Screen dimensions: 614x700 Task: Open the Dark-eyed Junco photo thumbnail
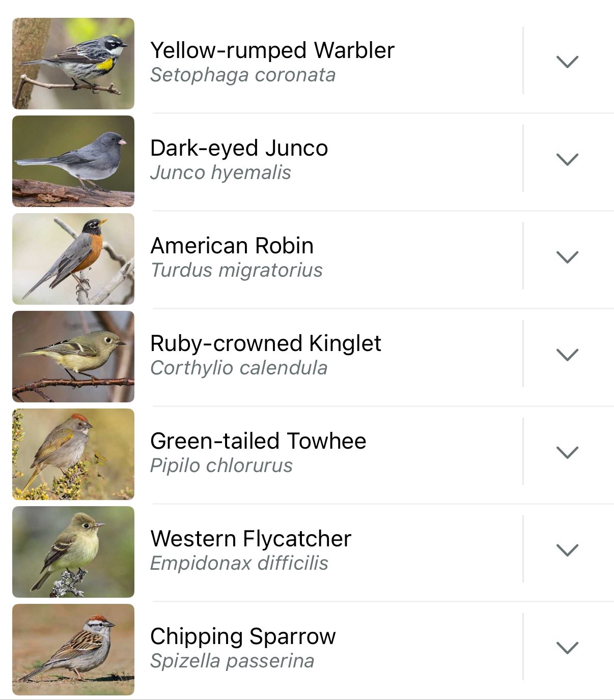coord(73,161)
